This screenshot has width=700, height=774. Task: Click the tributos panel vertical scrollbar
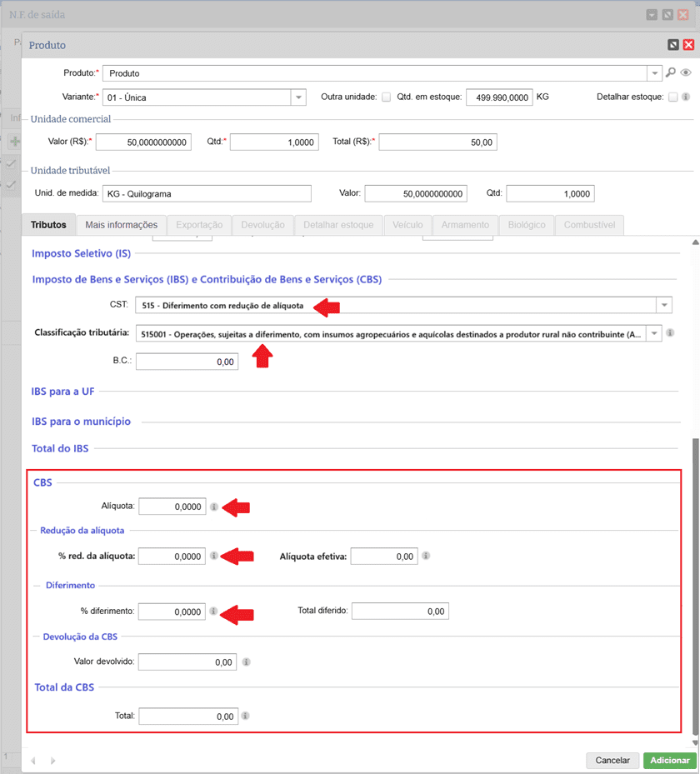point(695,583)
